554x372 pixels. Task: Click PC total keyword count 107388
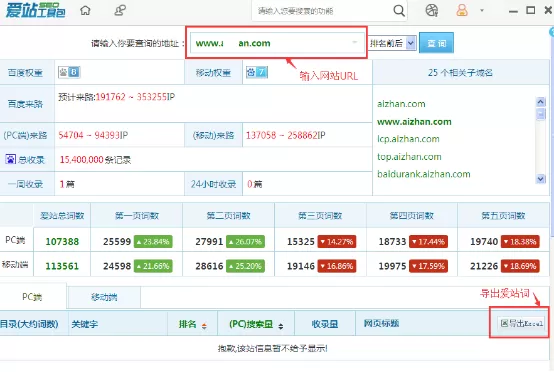click(62, 242)
